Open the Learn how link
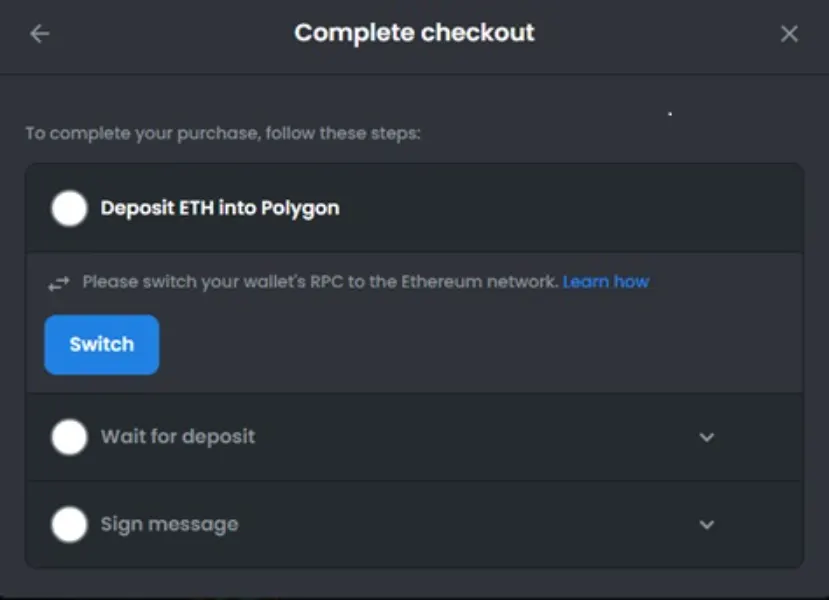The height and width of the screenshot is (600, 829). [606, 282]
